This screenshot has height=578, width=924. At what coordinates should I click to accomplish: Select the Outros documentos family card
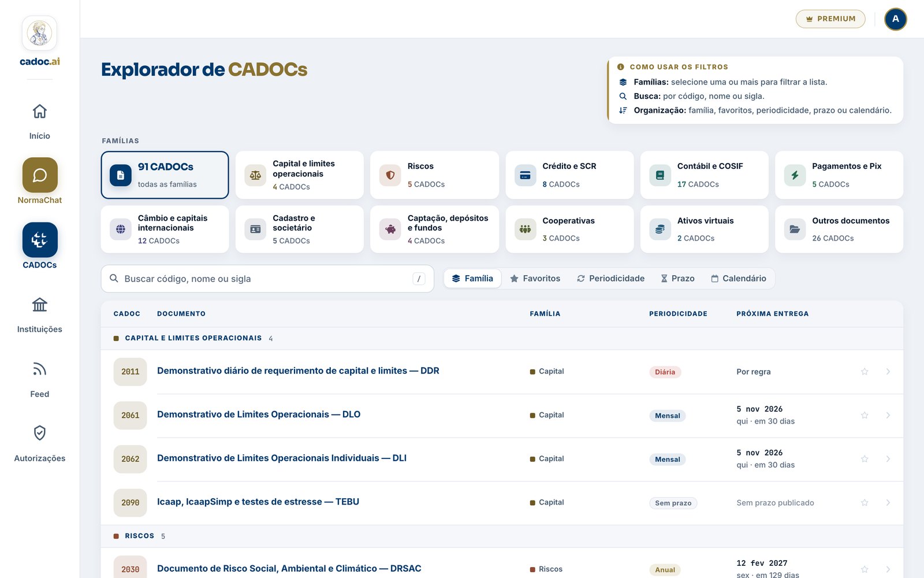tap(839, 229)
